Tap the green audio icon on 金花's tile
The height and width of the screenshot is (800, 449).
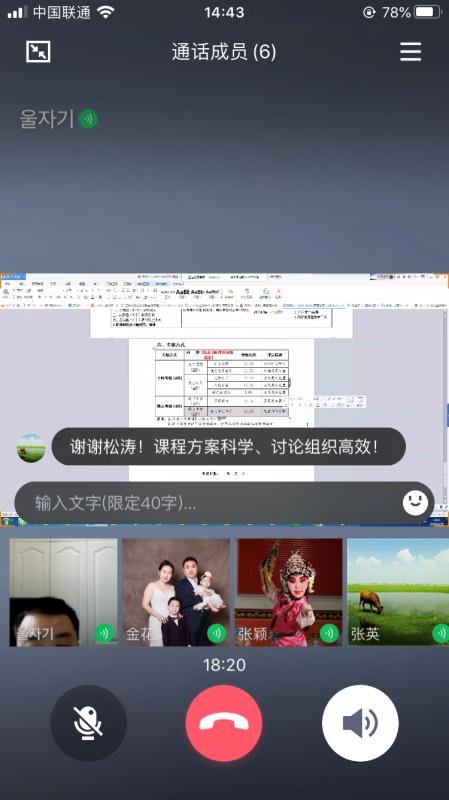(217, 634)
